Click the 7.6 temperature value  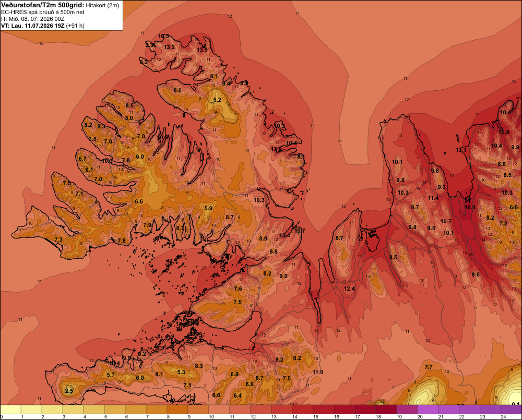tap(238, 289)
